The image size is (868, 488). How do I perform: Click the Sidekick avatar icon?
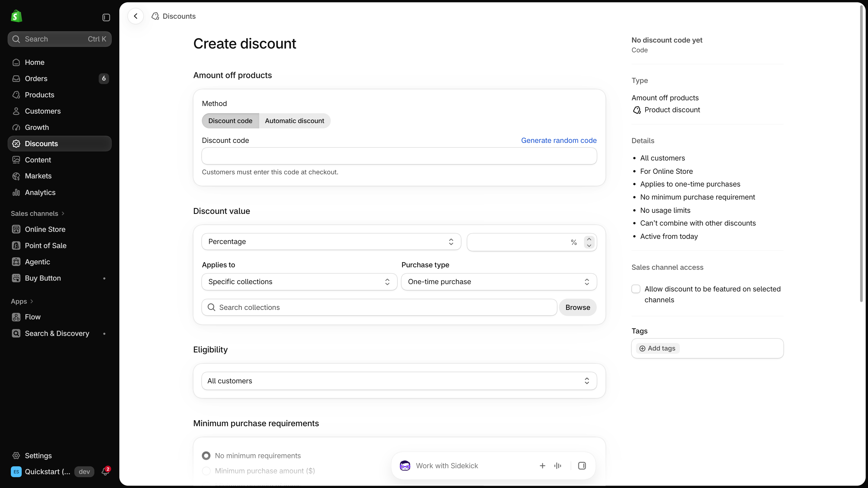(405, 465)
